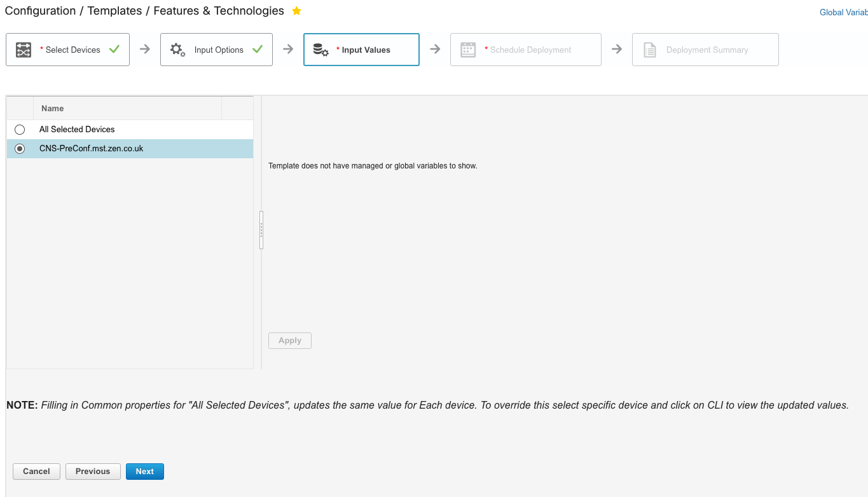This screenshot has width=868, height=497.
Task: Open the Schedule Deployment wizard step
Action: [525, 50]
